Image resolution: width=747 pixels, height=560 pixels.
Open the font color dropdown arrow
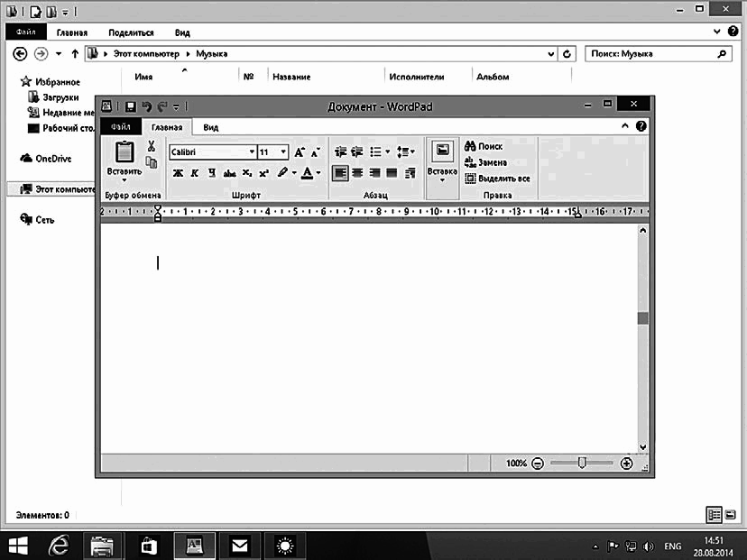[x=318, y=173]
